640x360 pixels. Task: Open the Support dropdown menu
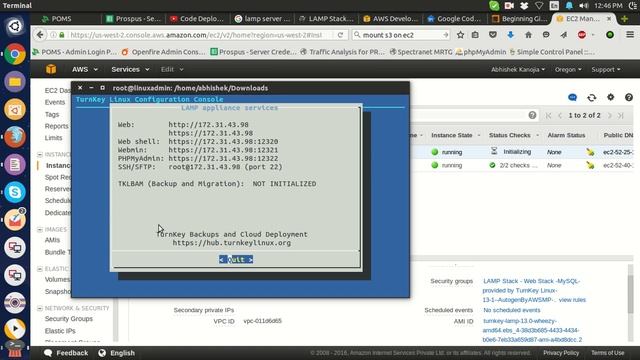[606, 69]
